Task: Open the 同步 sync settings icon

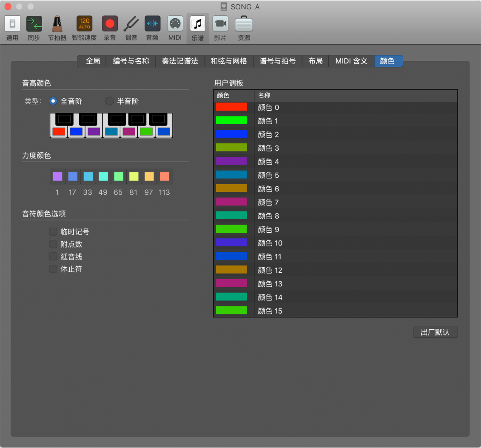Action: pos(34,28)
